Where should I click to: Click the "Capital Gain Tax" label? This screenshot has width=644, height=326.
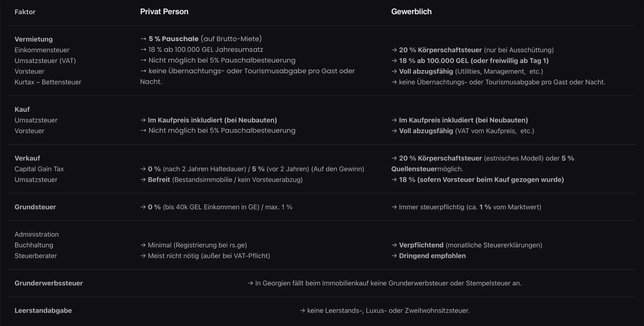click(39, 169)
